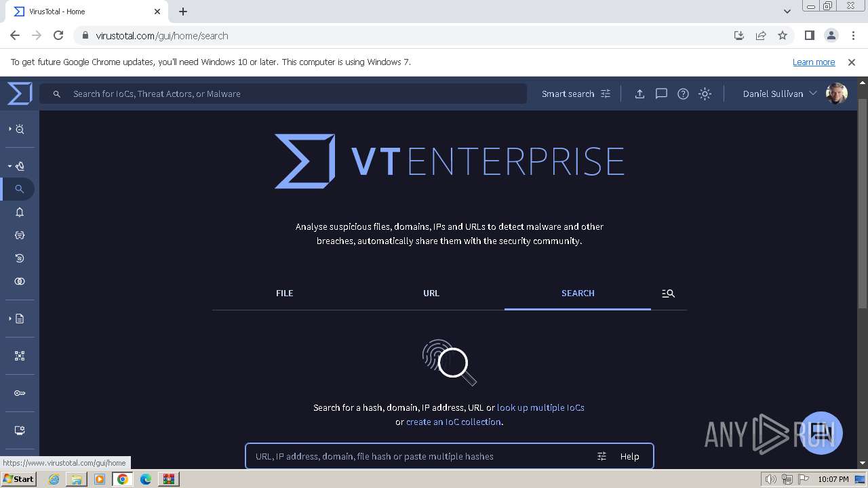This screenshot has width=868, height=488.
Task: Open the retrohunt clock-arrow icon in sidebar
Action: [x=20, y=258]
